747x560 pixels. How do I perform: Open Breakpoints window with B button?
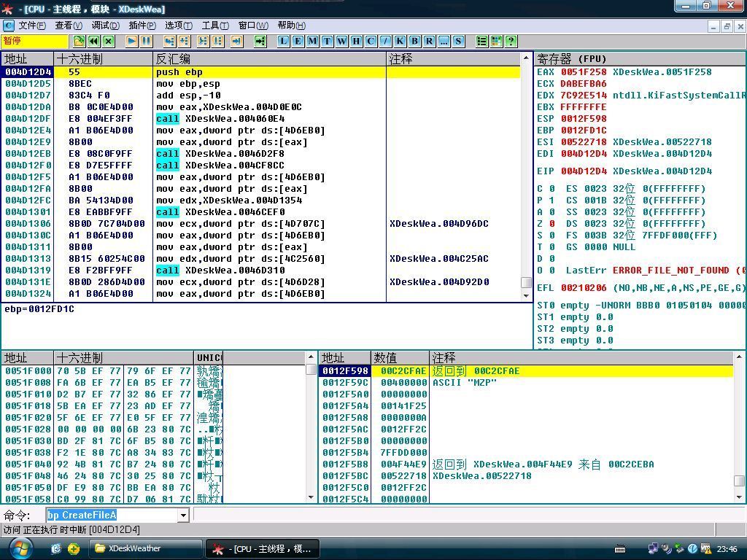coord(414,42)
